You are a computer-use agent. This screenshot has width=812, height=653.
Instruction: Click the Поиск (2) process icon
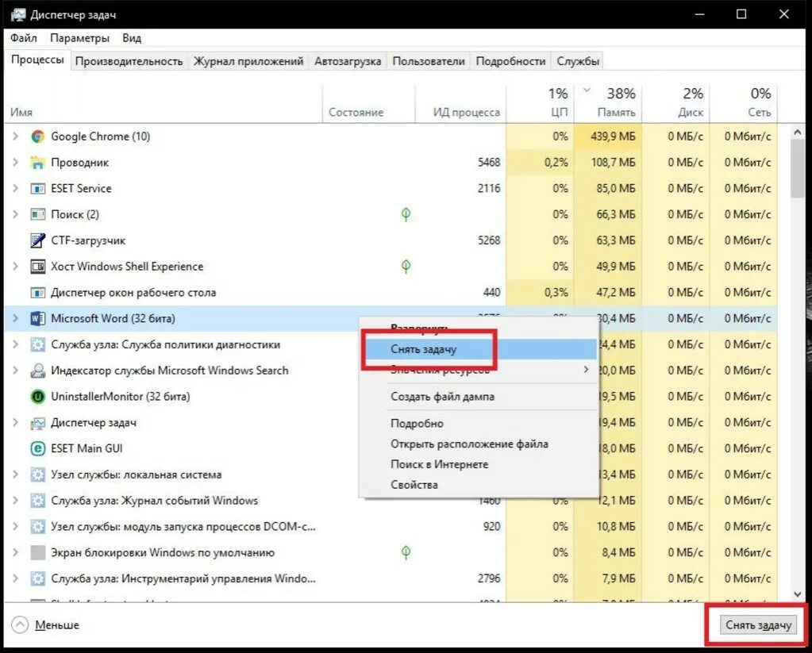pyautogui.click(x=37, y=214)
